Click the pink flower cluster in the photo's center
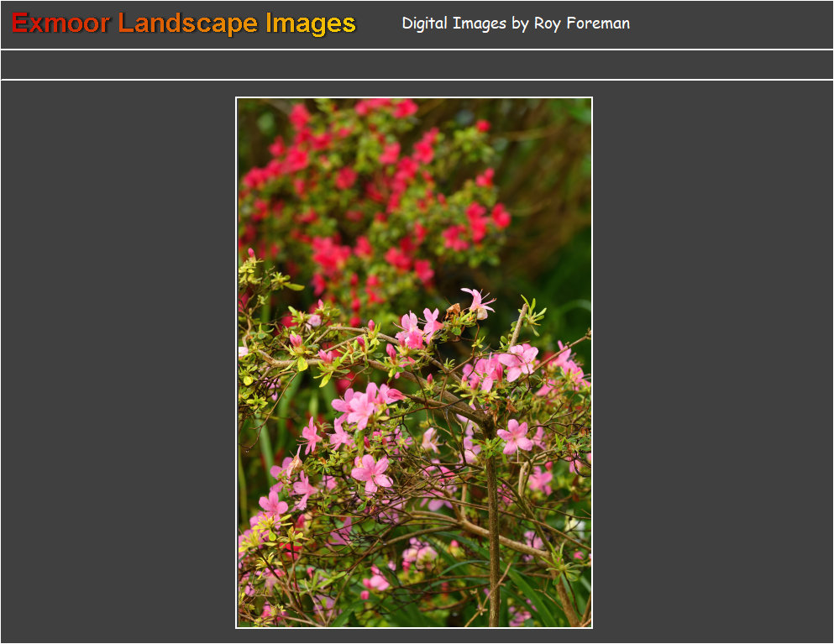 (x=363, y=405)
